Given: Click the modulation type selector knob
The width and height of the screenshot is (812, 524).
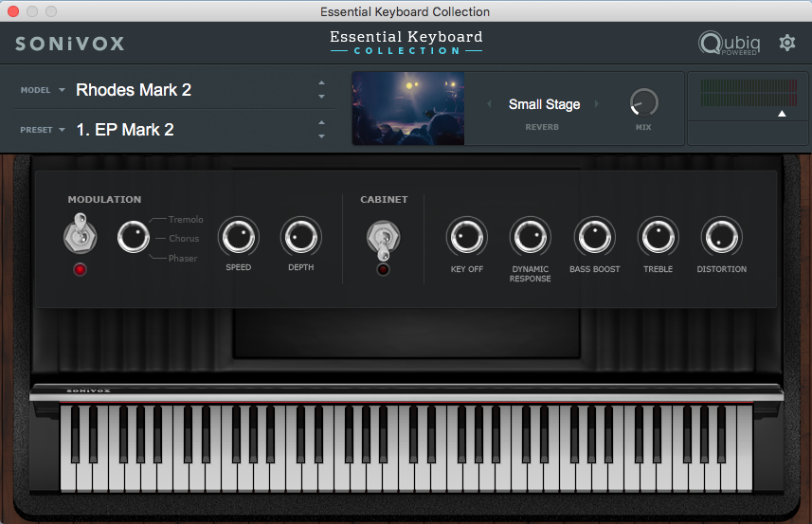Looking at the screenshot, I should coord(134,236).
